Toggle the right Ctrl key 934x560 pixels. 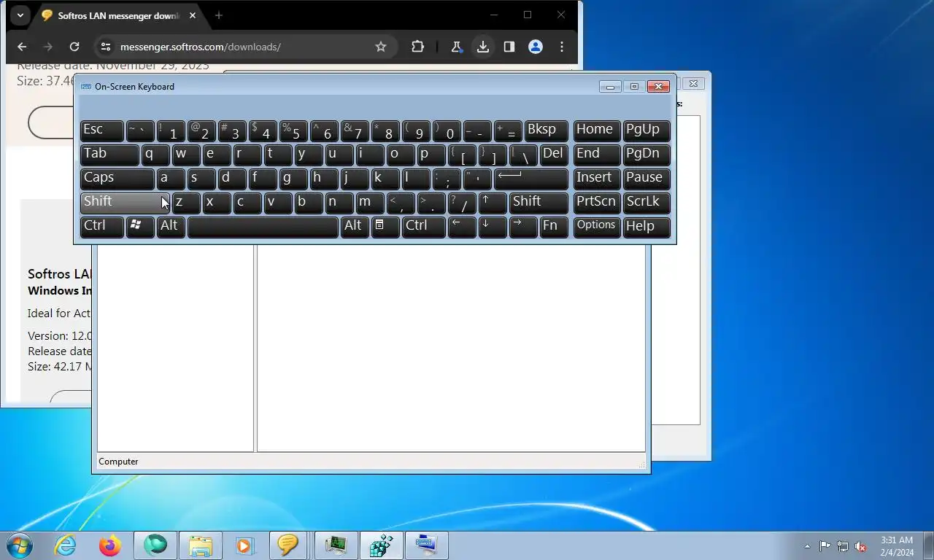[x=423, y=227]
